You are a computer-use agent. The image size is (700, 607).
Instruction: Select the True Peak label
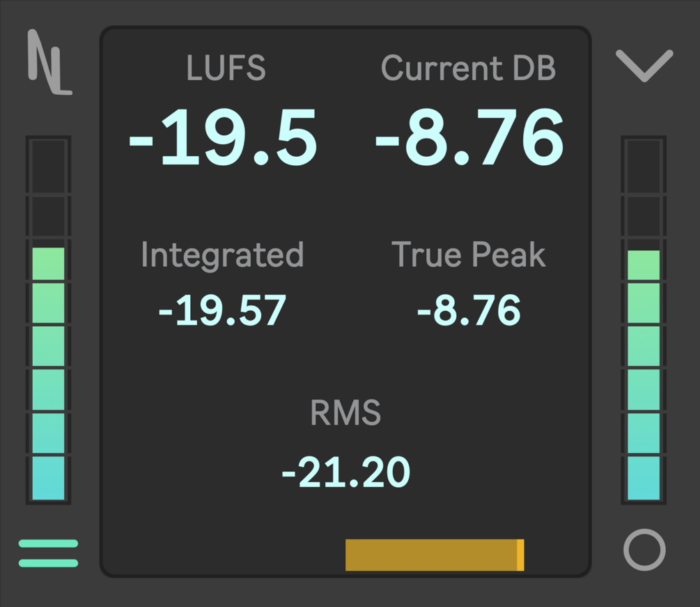coord(469,254)
